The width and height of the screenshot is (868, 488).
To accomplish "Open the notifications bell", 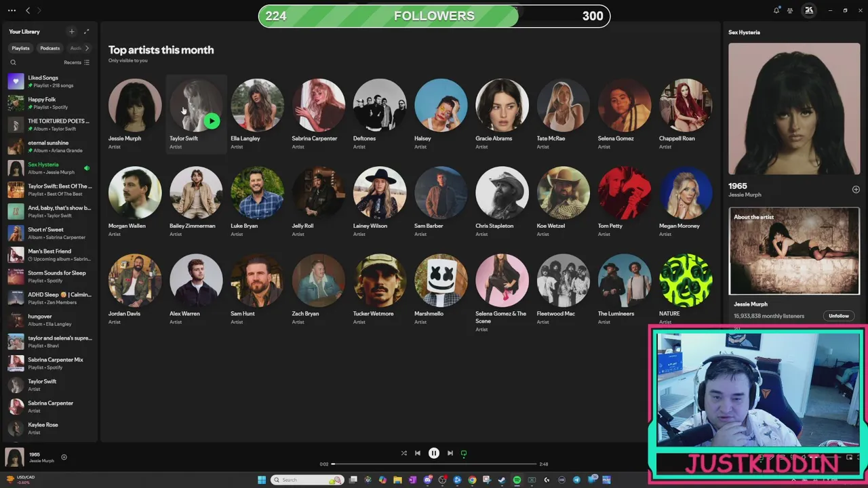I will point(776,10).
